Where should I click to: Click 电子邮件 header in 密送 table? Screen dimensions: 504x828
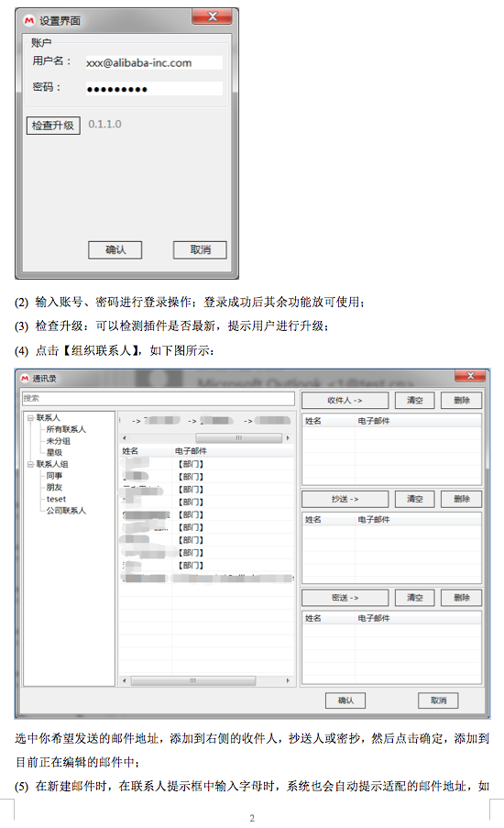(x=374, y=618)
